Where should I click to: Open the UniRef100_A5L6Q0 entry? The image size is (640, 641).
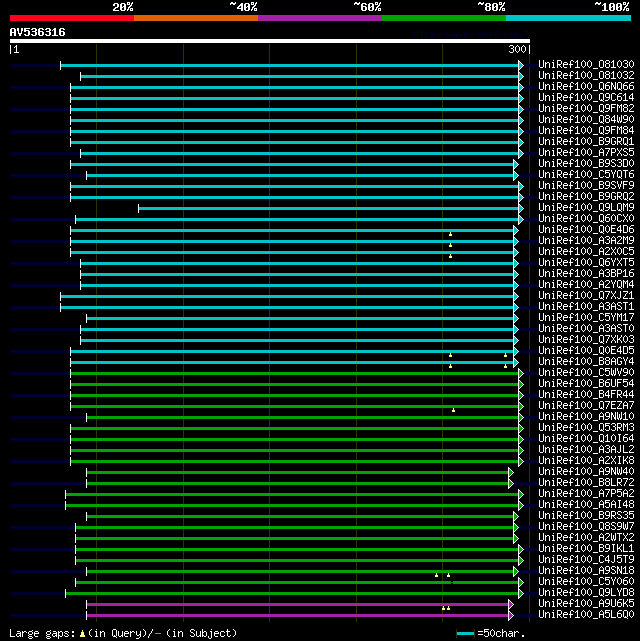point(586,615)
